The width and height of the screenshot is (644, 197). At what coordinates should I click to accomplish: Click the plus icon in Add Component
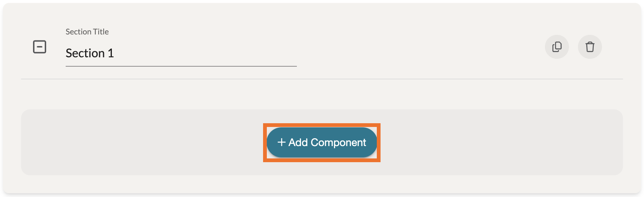point(281,142)
